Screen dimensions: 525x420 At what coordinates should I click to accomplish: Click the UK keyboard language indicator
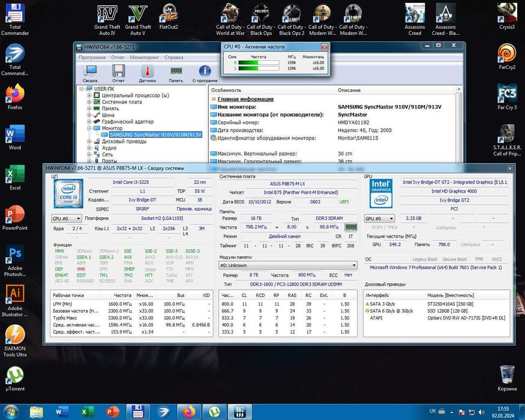[433, 411]
